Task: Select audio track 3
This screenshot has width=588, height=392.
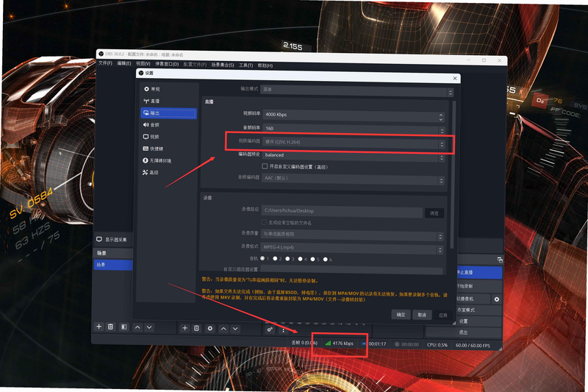Action: [287, 258]
